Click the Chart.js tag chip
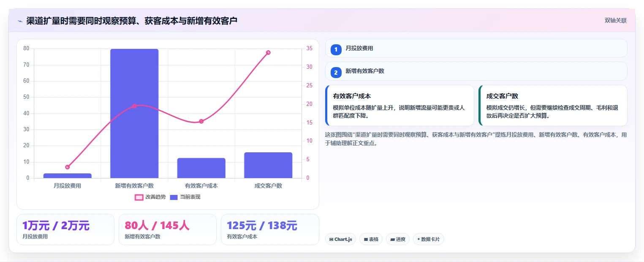This screenshot has width=644, height=262. (x=340, y=239)
